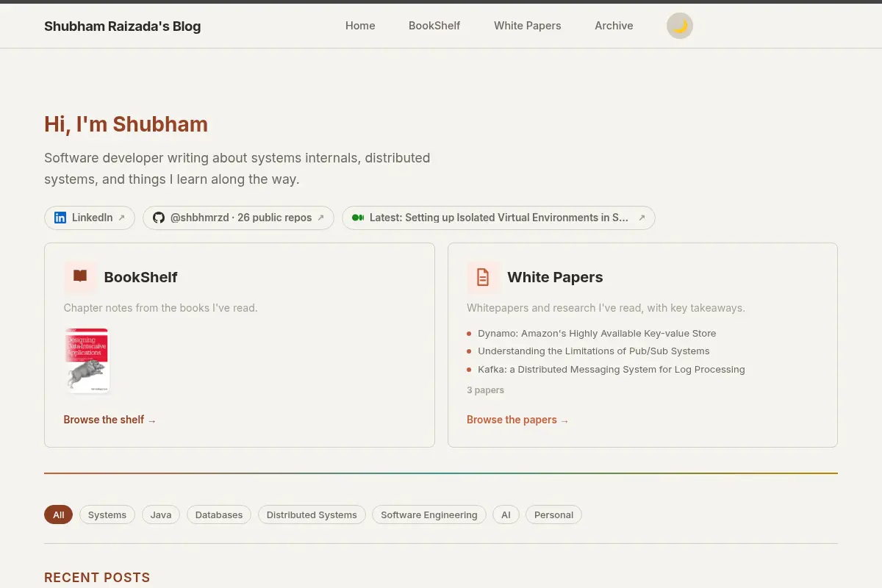The height and width of the screenshot is (588, 882).
Task: Click the BookShelf book icon
Action: click(x=80, y=276)
